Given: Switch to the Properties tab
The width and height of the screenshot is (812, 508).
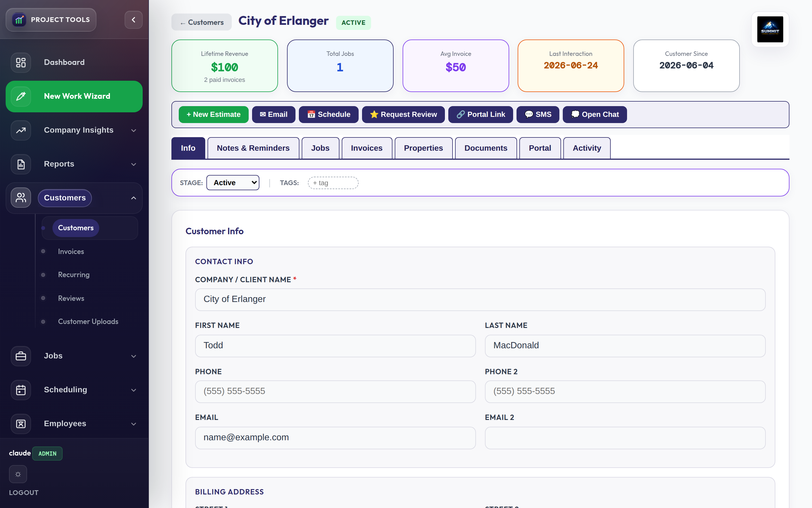Looking at the screenshot, I should pyautogui.click(x=423, y=148).
